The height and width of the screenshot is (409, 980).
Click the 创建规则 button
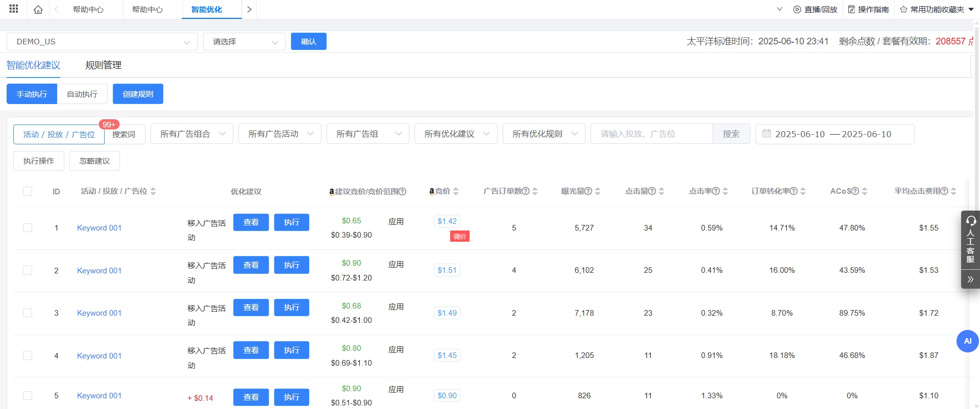(138, 94)
